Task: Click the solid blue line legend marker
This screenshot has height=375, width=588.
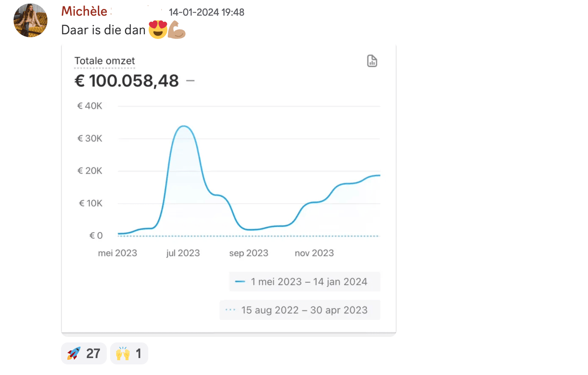Action: click(x=240, y=281)
